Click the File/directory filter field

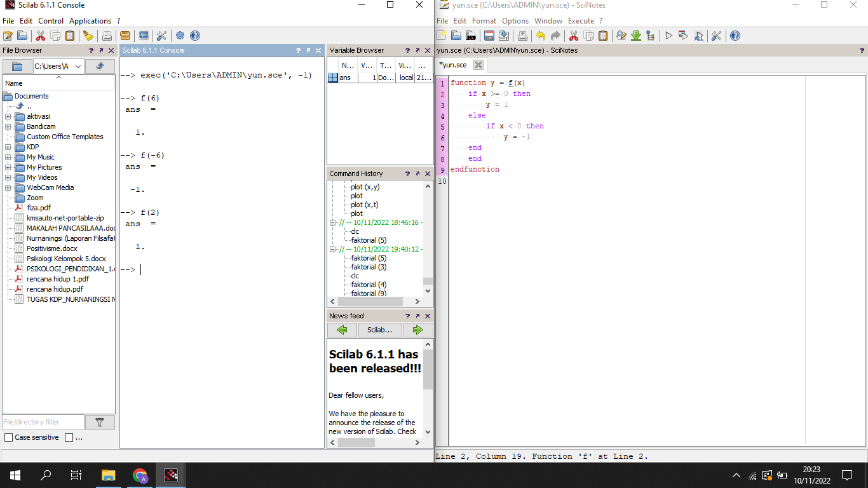[43, 422]
